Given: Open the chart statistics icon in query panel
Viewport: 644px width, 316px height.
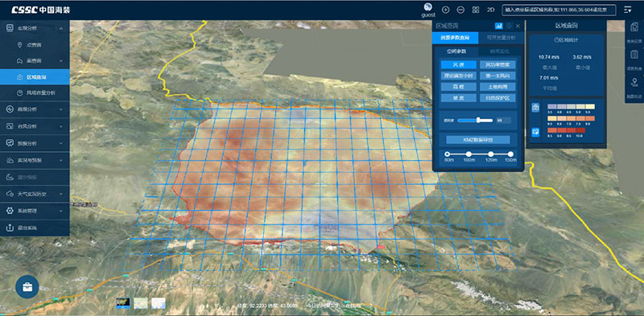Looking at the screenshot, I should click(x=499, y=26).
